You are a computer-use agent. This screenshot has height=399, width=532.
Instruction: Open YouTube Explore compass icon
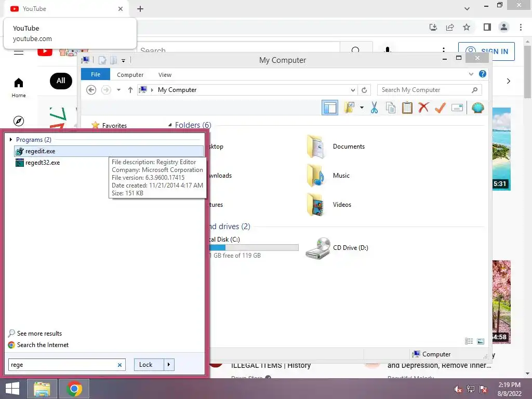19,121
